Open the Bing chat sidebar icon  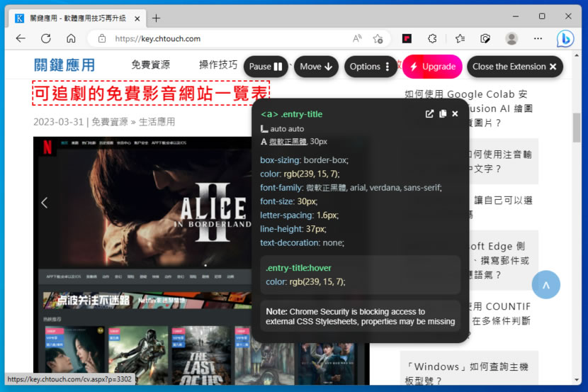point(565,38)
